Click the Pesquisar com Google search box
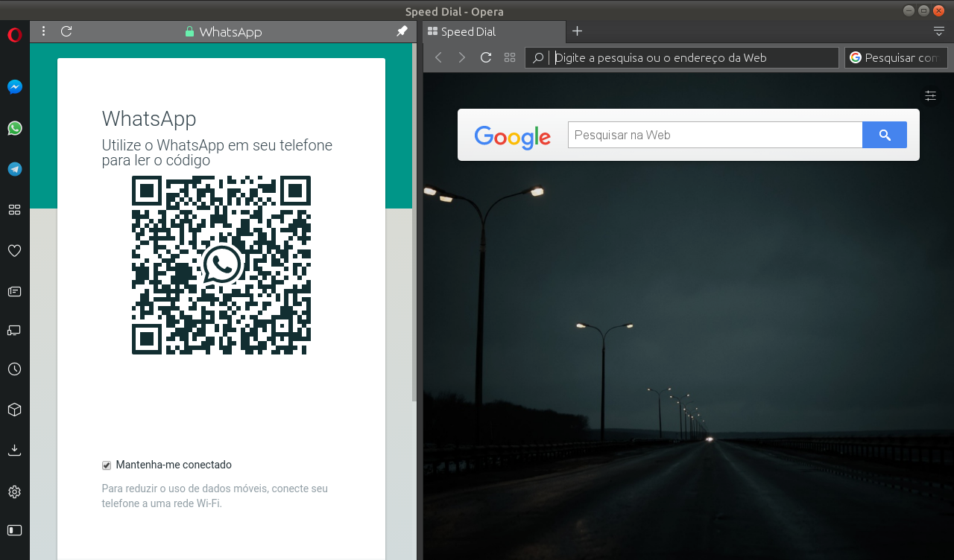This screenshot has width=954, height=560. (896, 57)
